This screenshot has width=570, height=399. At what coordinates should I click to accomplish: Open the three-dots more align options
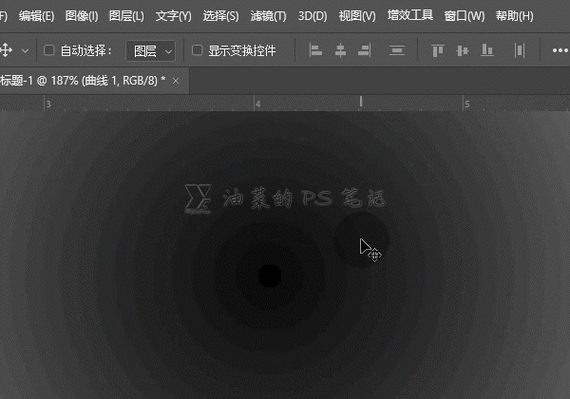561,51
